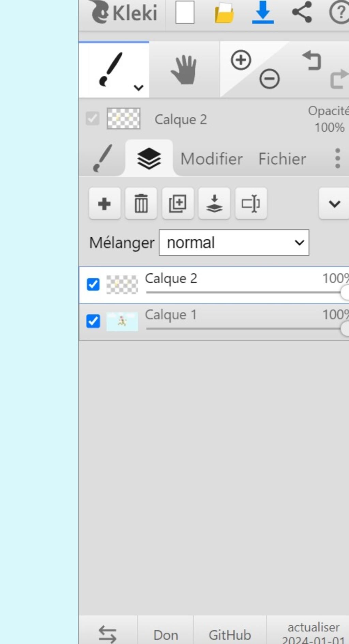Delete the selected layer
The image size is (349, 644).
point(141,204)
